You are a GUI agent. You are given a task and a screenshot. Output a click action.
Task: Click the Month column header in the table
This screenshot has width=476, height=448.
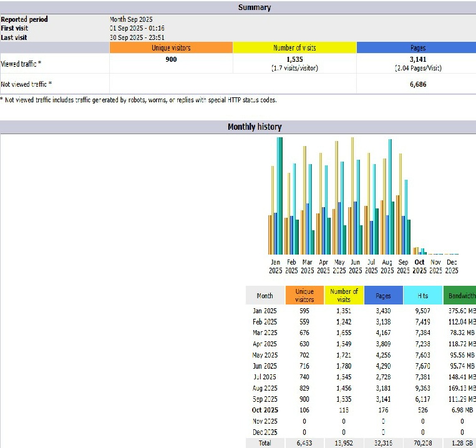[265, 296]
